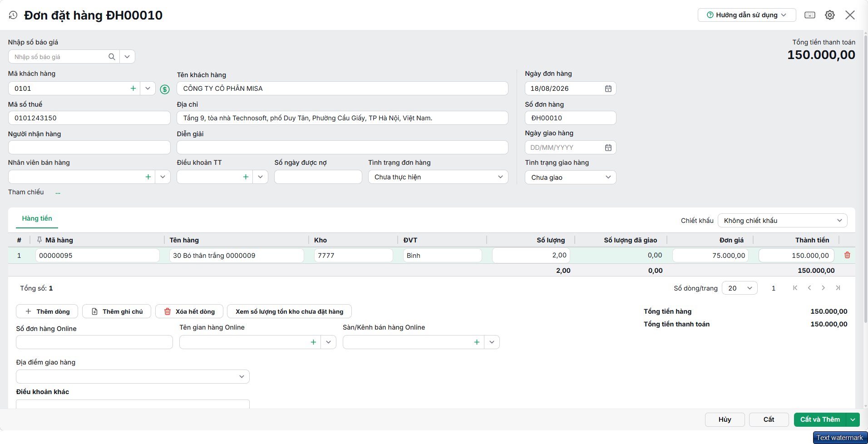The height and width of the screenshot is (444, 868).
Task: Focus the Diễn giải field
Action: [342, 148]
